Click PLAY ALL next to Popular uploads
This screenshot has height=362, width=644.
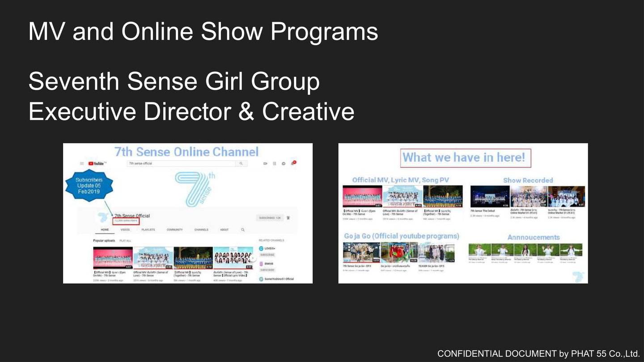click(x=125, y=241)
